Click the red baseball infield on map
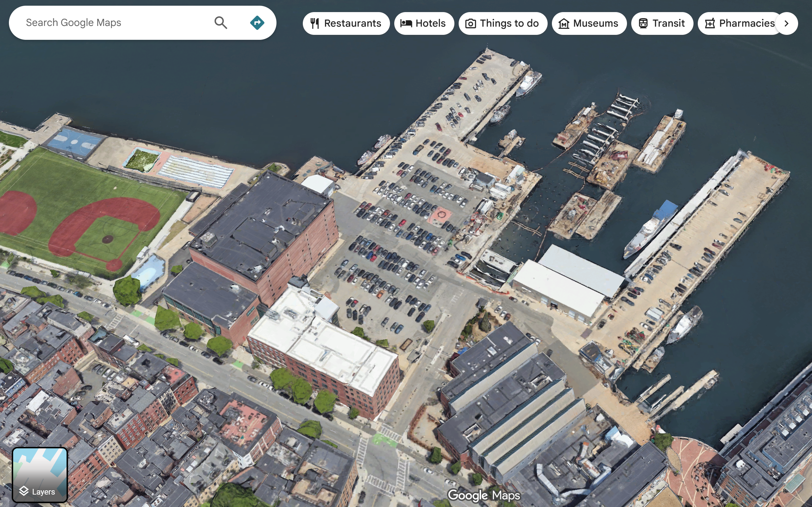Viewport: 812px width, 507px height. tap(103, 228)
